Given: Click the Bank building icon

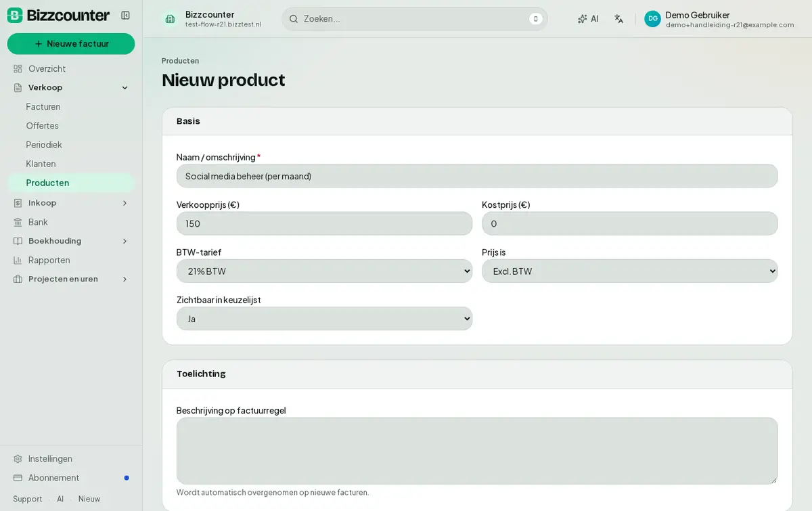Looking at the screenshot, I should click(x=18, y=222).
